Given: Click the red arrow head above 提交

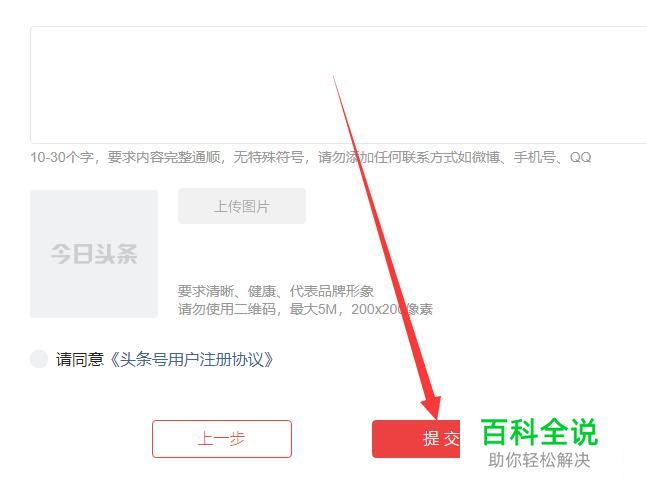Looking at the screenshot, I should 432,406.
